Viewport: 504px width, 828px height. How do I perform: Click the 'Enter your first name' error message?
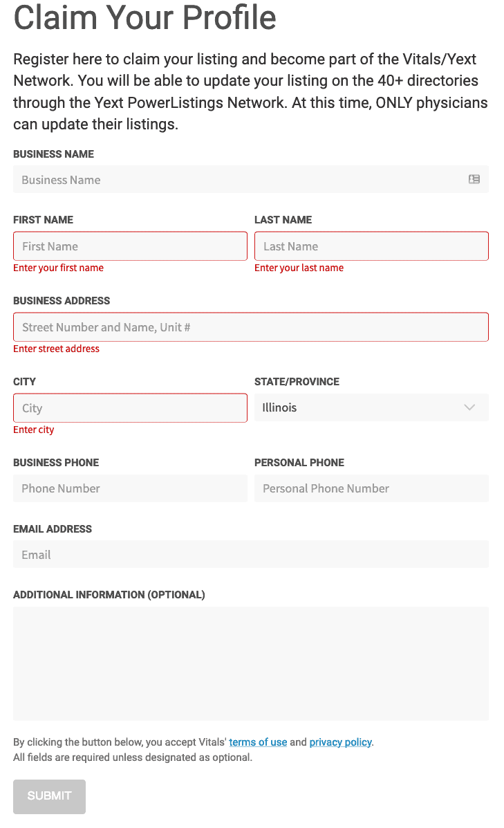[x=58, y=268]
